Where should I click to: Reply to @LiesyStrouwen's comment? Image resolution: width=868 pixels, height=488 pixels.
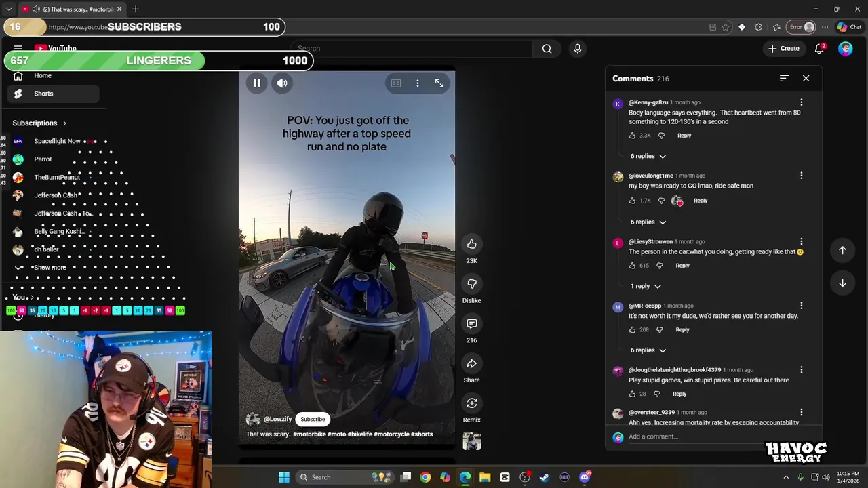coord(682,266)
